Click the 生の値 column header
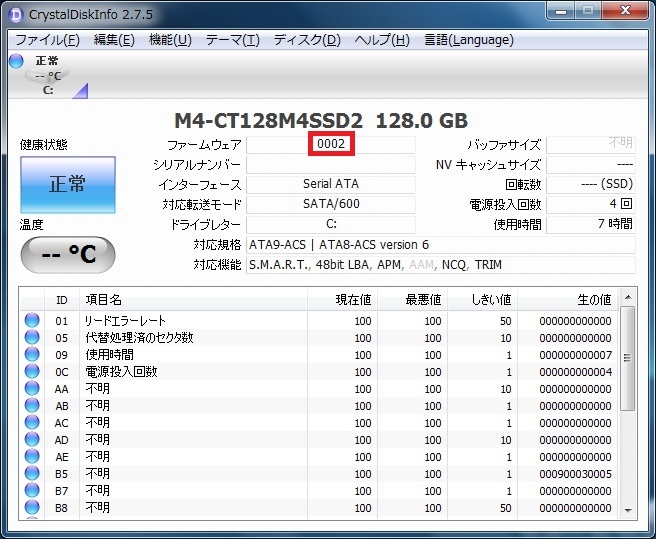 click(x=568, y=299)
